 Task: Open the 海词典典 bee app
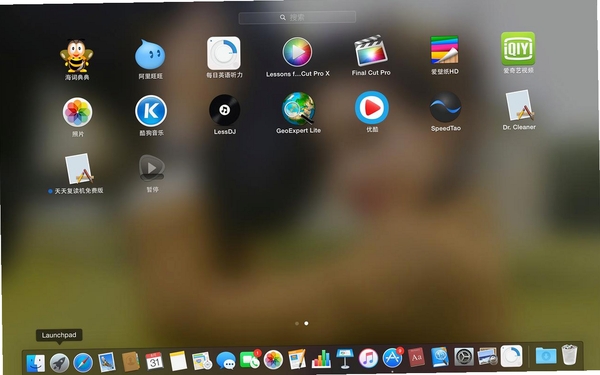tap(77, 57)
